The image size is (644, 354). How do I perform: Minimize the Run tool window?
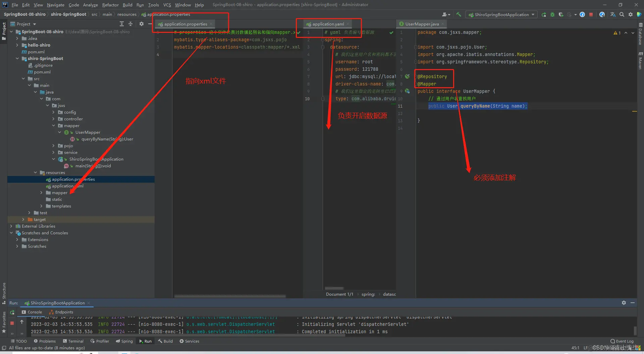[x=633, y=303]
